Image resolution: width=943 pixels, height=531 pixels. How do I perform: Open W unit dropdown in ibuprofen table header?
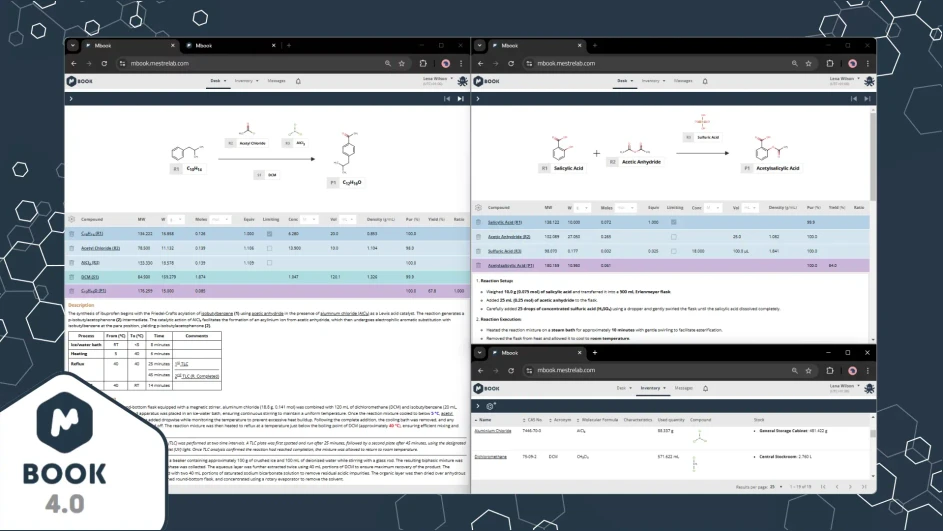[x=176, y=219]
